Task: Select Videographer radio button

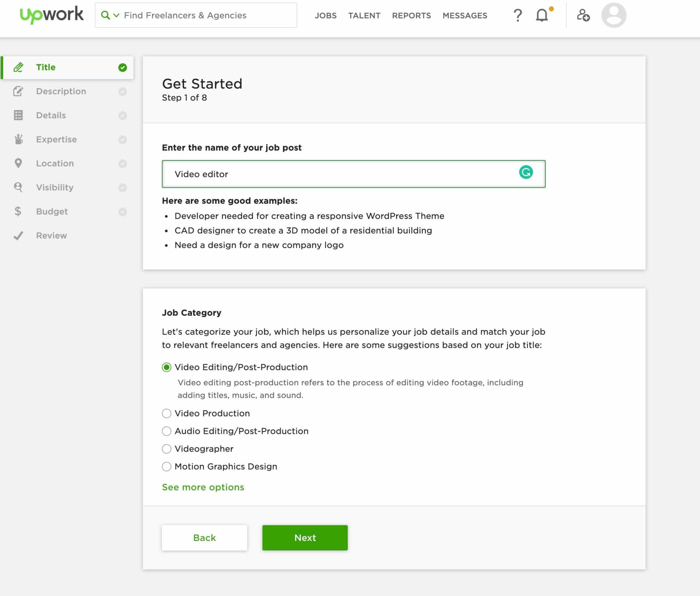Action: click(166, 449)
